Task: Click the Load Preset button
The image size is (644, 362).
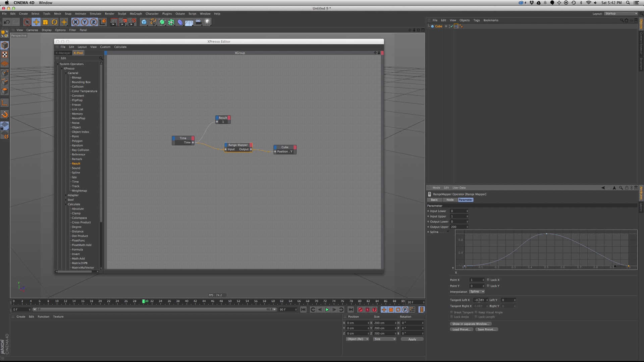Action: [461, 329]
